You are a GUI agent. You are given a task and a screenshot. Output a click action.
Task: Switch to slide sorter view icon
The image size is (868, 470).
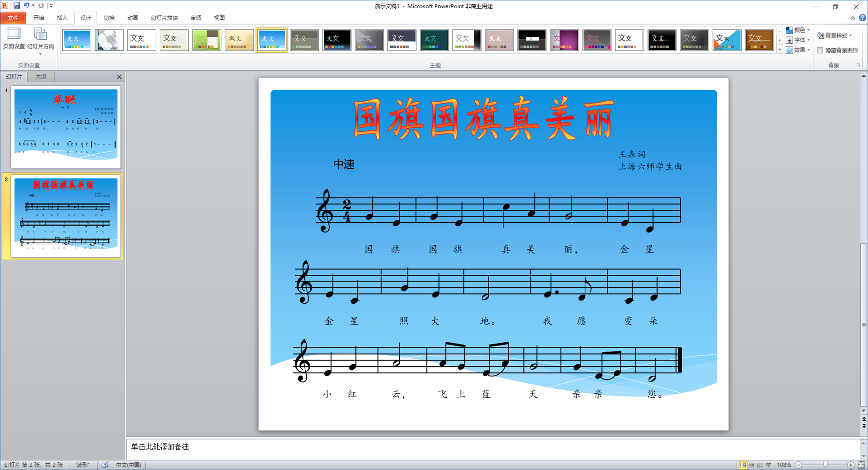point(752,465)
